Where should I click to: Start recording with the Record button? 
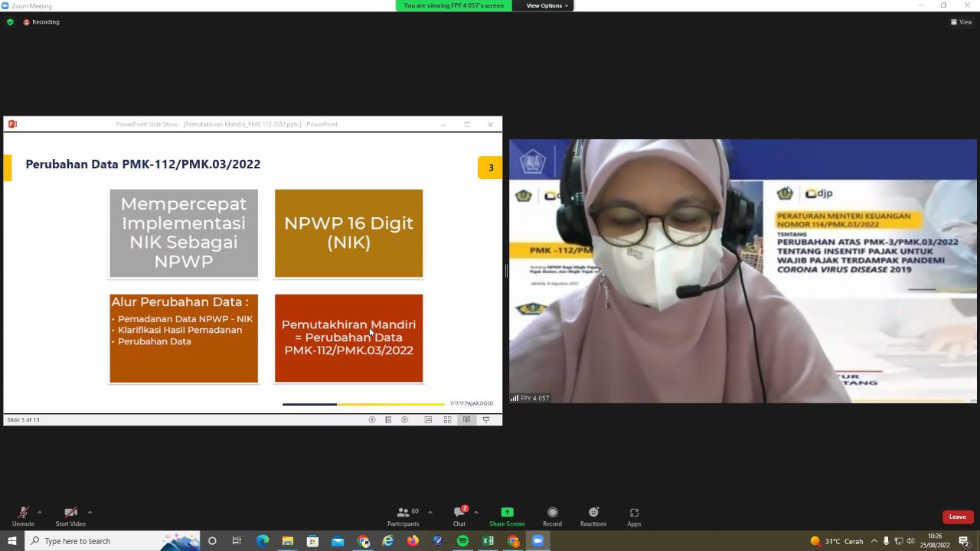point(552,517)
